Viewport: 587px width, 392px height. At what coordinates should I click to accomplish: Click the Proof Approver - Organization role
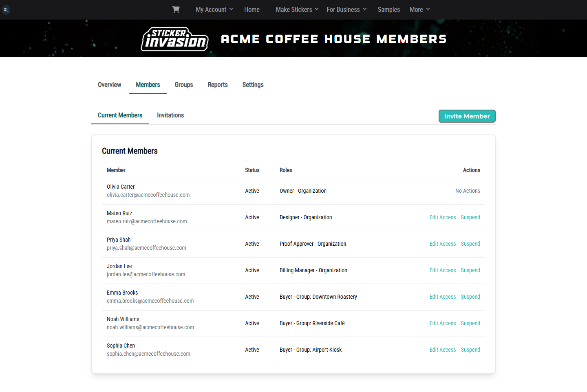pos(313,244)
